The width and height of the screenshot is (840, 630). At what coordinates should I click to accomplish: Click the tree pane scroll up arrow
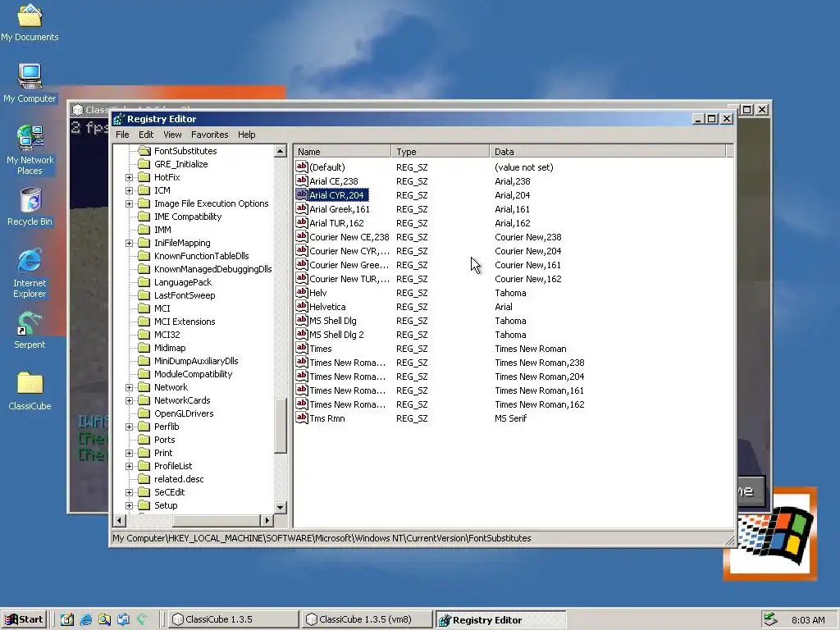(x=281, y=151)
